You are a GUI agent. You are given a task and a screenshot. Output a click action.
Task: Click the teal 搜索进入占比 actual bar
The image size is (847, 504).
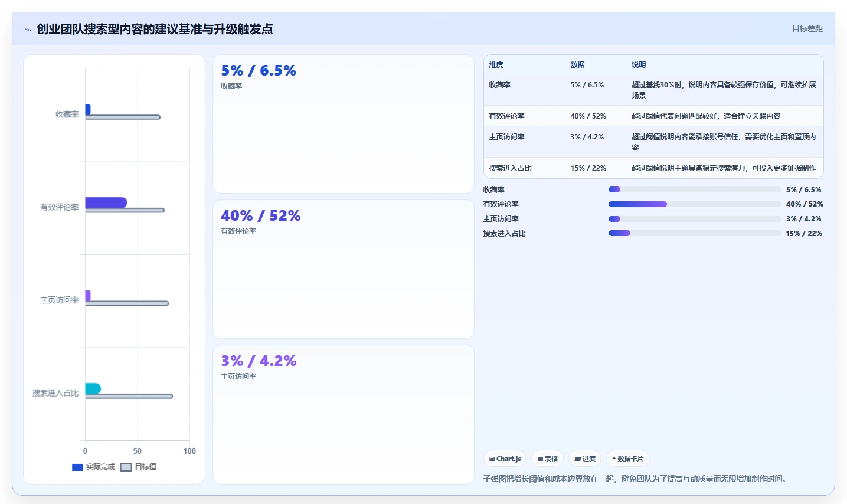tap(93, 389)
